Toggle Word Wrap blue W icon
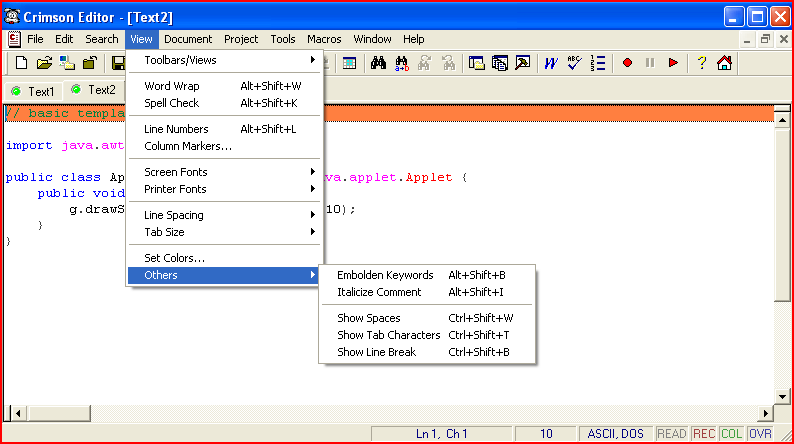794x444 pixels. (551, 63)
